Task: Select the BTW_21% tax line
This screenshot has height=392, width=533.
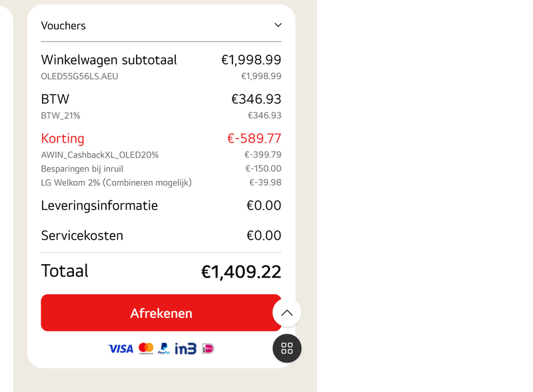Action: click(x=59, y=115)
